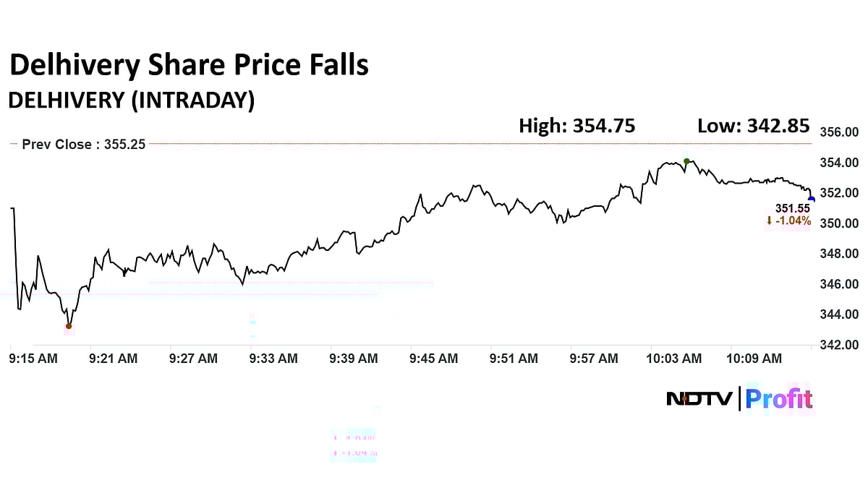This screenshot has width=868, height=488.
Task: Click the 348.00 price axis label
Action: point(838,254)
